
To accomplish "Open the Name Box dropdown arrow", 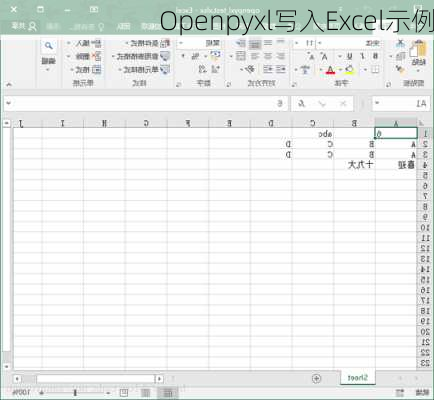I will point(377,103).
